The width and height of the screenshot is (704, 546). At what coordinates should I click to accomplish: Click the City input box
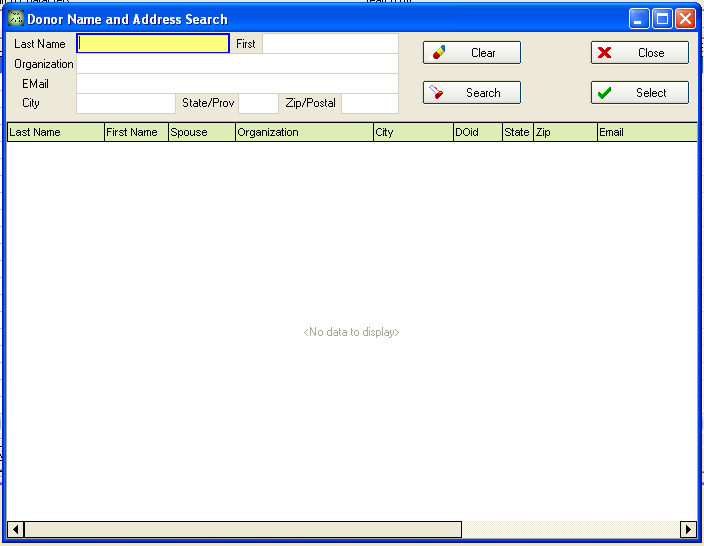coord(126,104)
